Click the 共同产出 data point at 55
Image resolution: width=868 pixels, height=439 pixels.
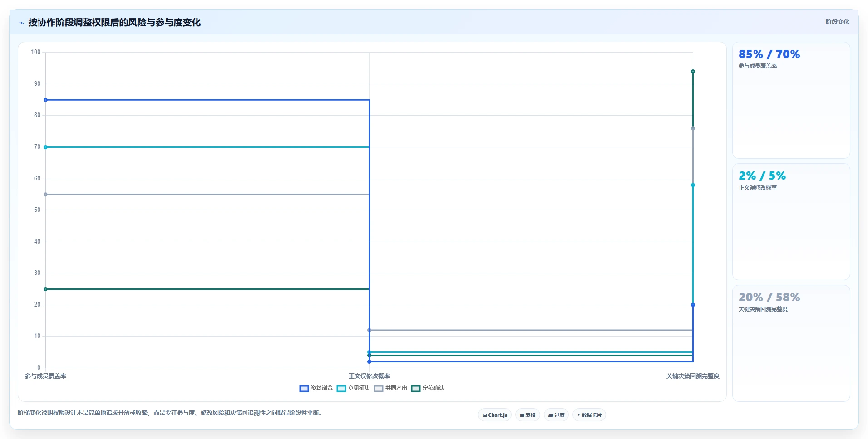tap(45, 195)
